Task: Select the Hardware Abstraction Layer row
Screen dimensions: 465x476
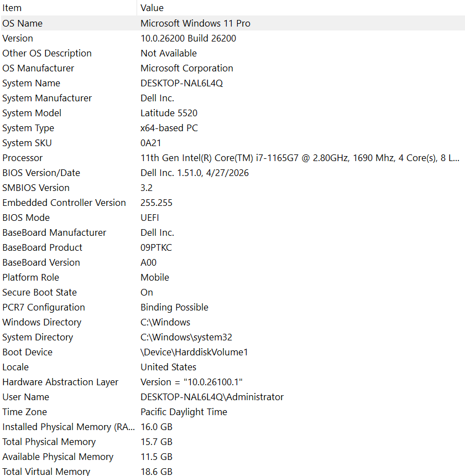Action: click(233, 382)
